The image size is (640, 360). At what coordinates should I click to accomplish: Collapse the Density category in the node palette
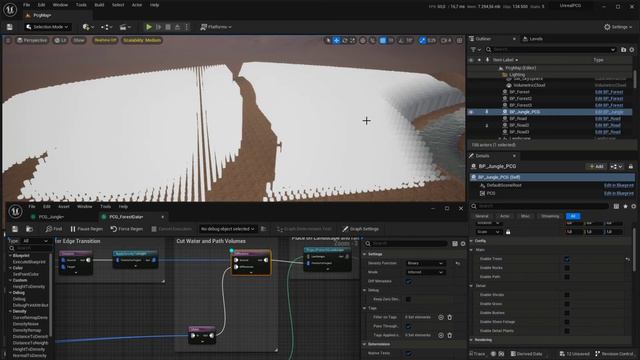pos(10,311)
